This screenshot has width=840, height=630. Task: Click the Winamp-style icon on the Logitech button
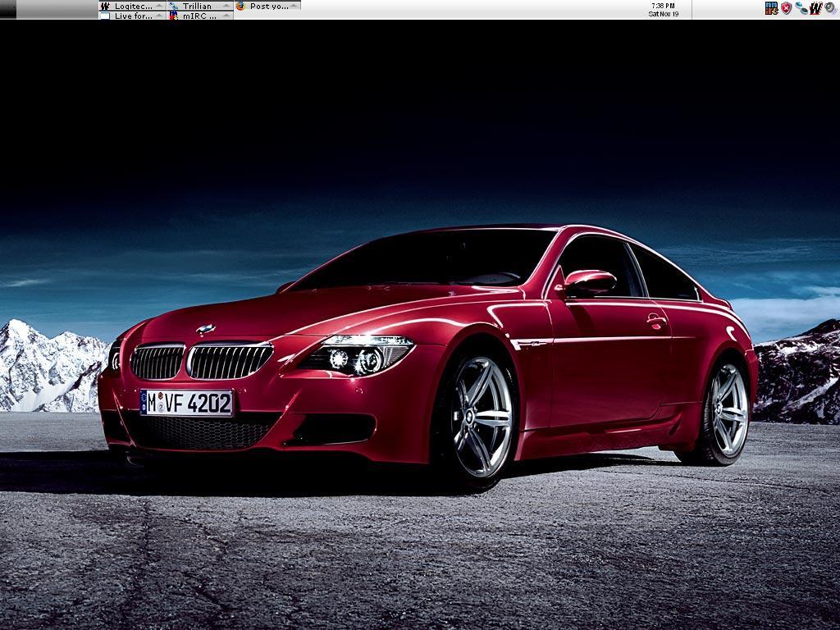(x=105, y=6)
